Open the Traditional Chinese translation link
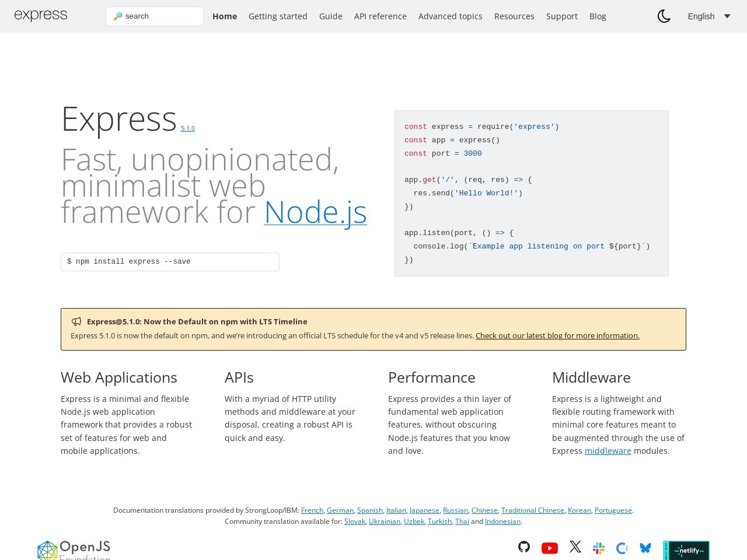747x560 pixels. tap(533, 510)
